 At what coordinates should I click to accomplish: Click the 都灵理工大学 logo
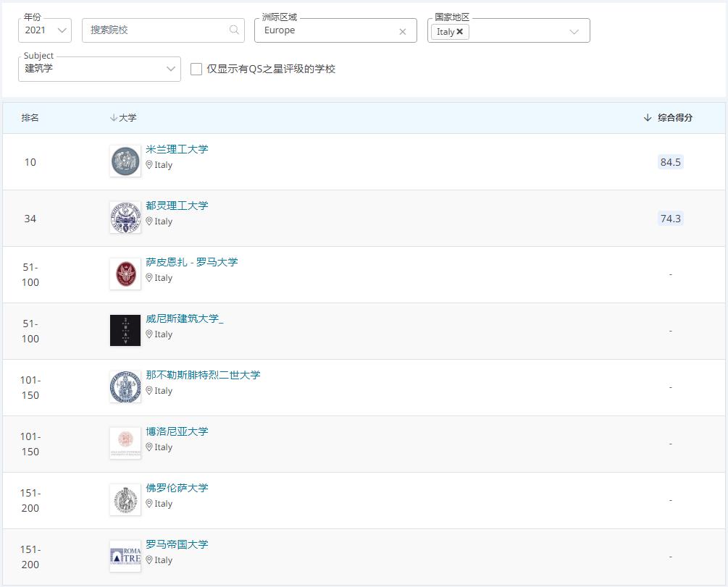coord(125,218)
